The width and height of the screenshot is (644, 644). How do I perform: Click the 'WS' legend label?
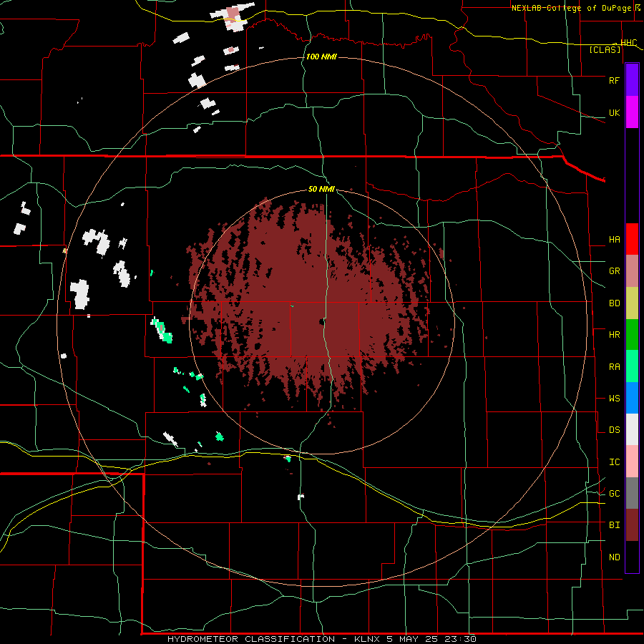[614, 399]
